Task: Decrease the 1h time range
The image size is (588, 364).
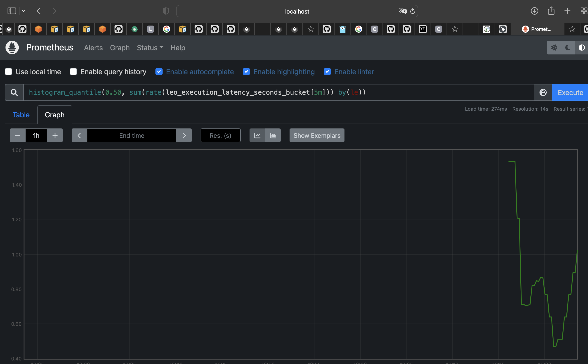Action: (x=18, y=136)
